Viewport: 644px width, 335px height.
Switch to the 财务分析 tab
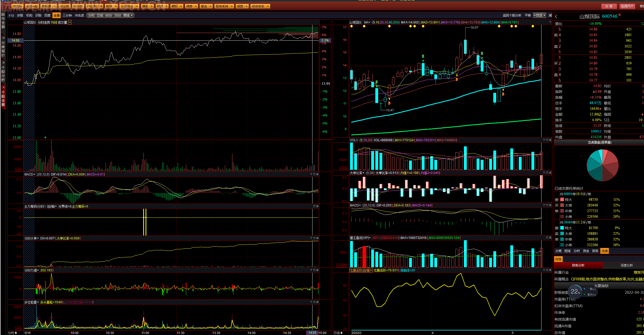578,265
